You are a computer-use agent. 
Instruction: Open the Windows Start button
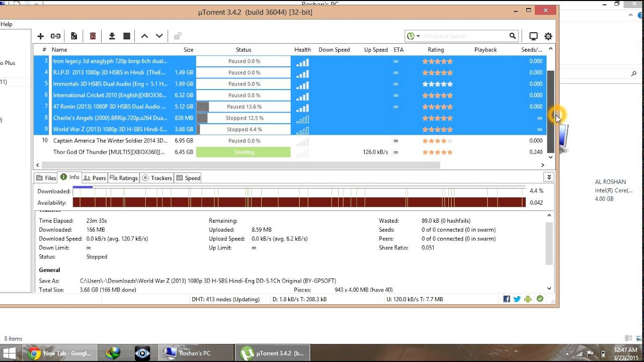(x=10, y=353)
